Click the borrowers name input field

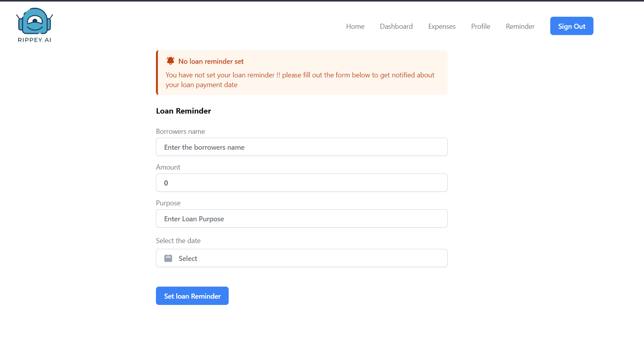tap(301, 147)
